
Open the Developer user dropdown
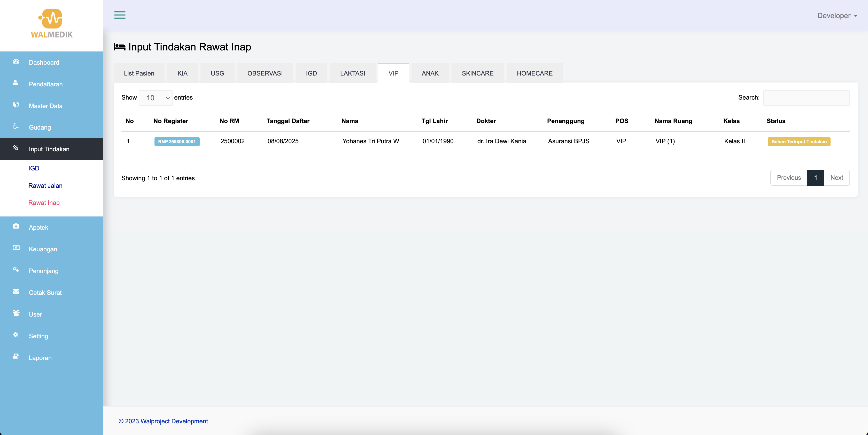[837, 16]
